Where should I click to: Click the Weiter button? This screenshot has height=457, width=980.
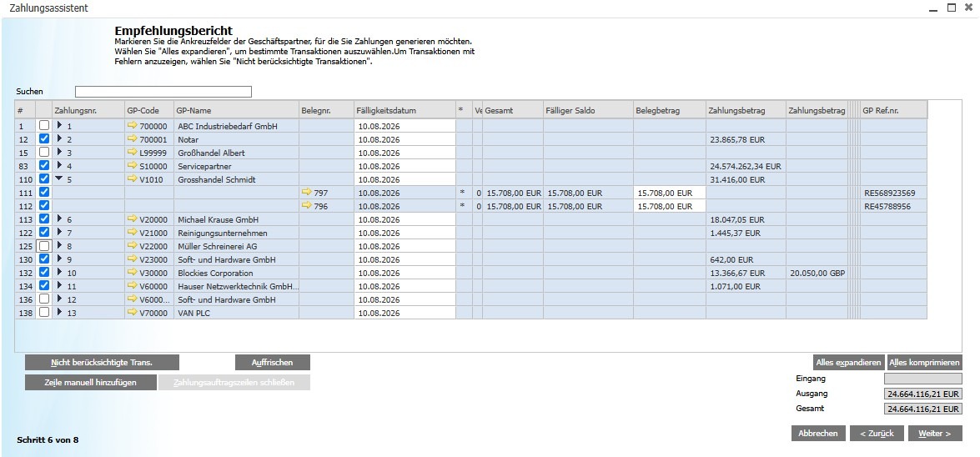click(935, 434)
